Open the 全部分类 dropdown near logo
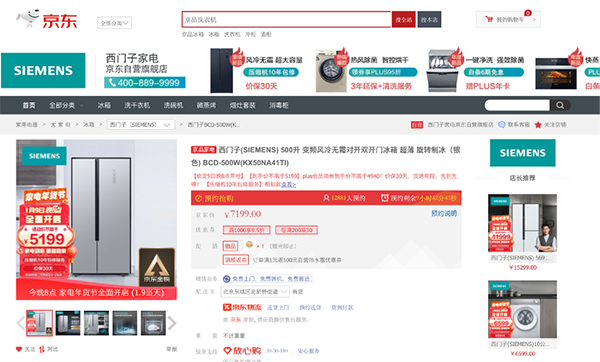 coord(114,23)
